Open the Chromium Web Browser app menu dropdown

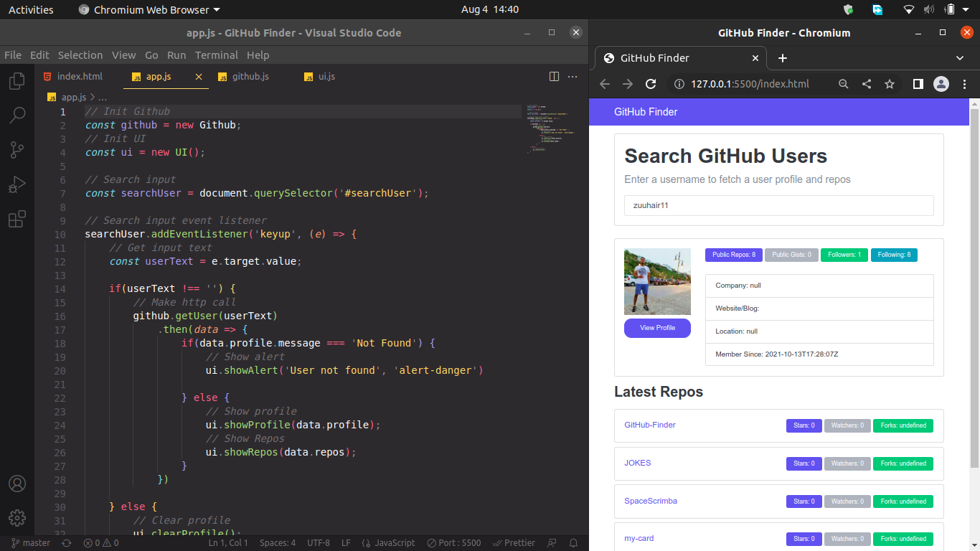(x=149, y=9)
